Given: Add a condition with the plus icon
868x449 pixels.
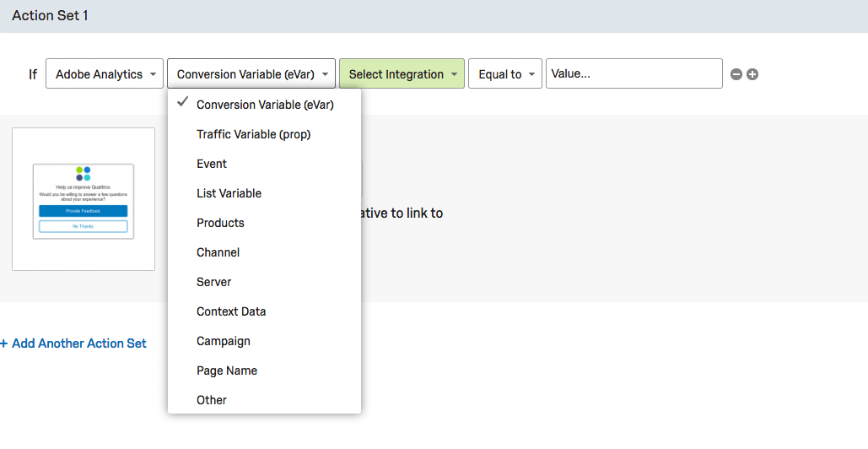Looking at the screenshot, I should 752,74.
